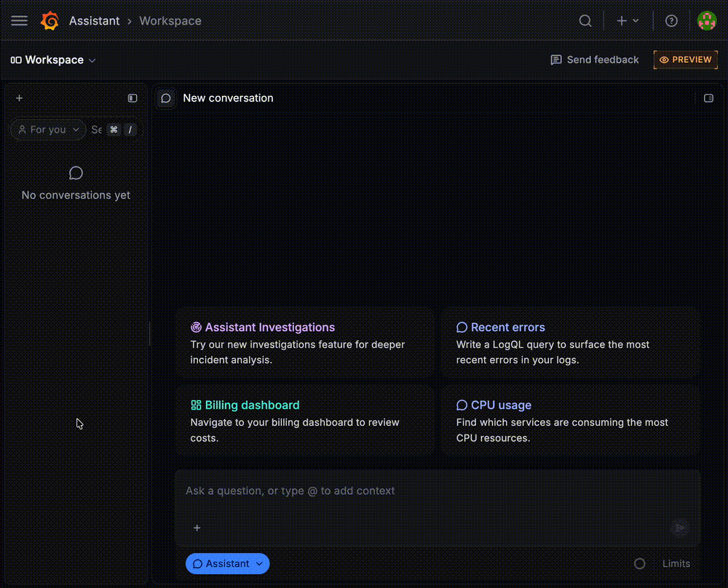Toggle the PREVIEW badge

tap(685, 60)
